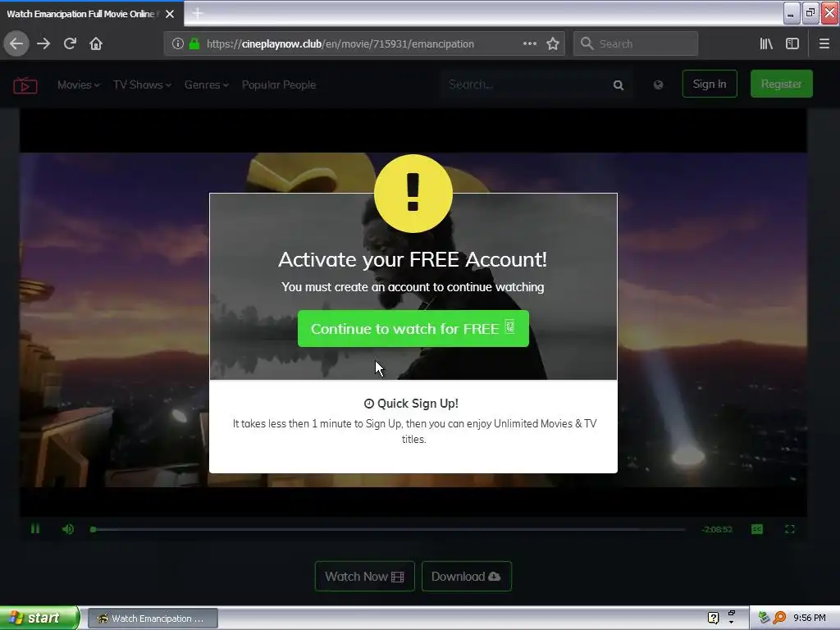Bookmark this page with the star
Viewport: 840px width, 630px height.
[x=553, y=44]
